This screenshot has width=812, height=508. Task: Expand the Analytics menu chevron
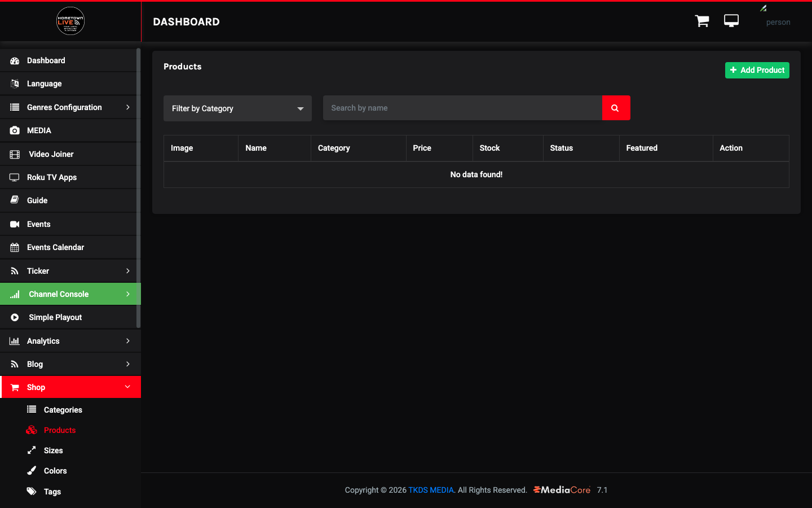pyautogui.click(x=128, y=341)
